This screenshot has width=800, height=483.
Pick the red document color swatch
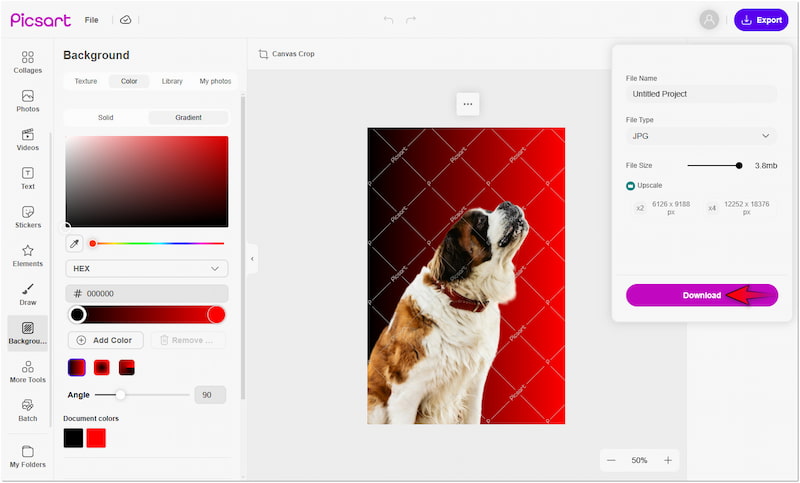(96, 438)
